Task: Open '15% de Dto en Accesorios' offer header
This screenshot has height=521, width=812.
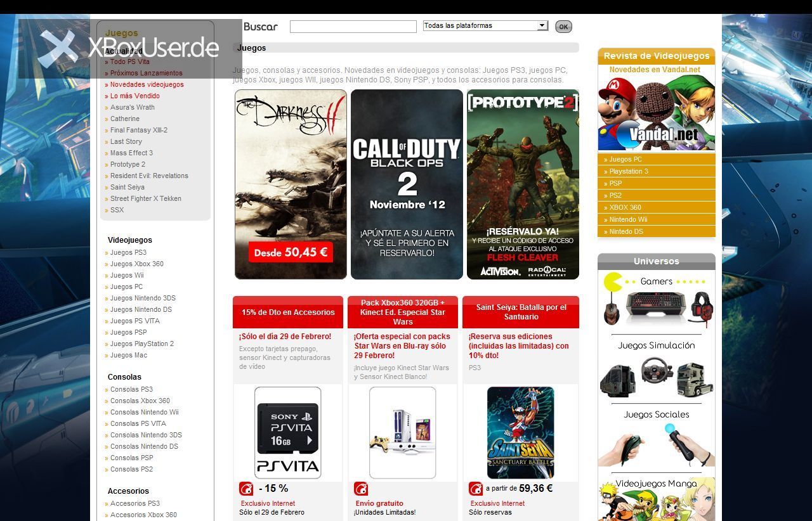Action: click(288, 312)
